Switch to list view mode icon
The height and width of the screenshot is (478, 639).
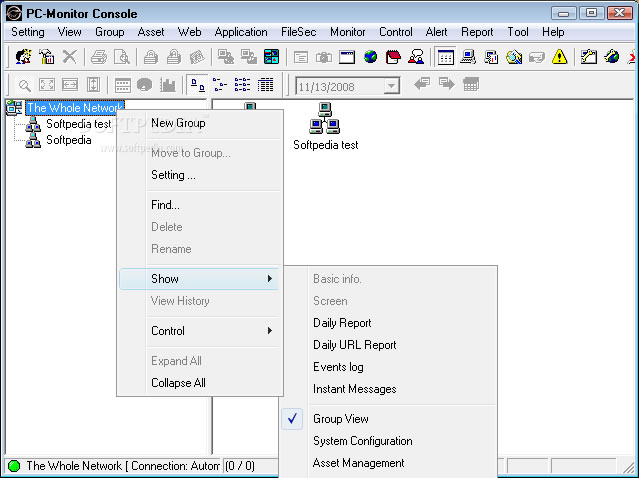(242, 85)
